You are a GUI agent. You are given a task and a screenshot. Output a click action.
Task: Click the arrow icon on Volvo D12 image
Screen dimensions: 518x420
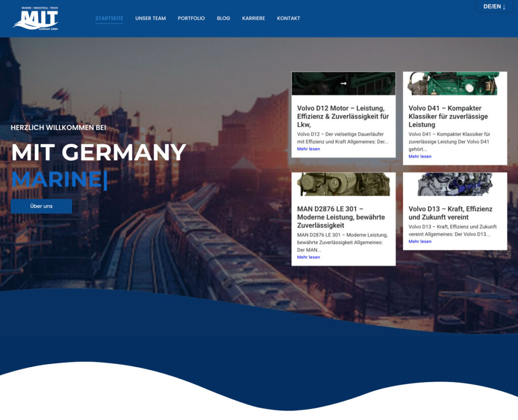343,83
